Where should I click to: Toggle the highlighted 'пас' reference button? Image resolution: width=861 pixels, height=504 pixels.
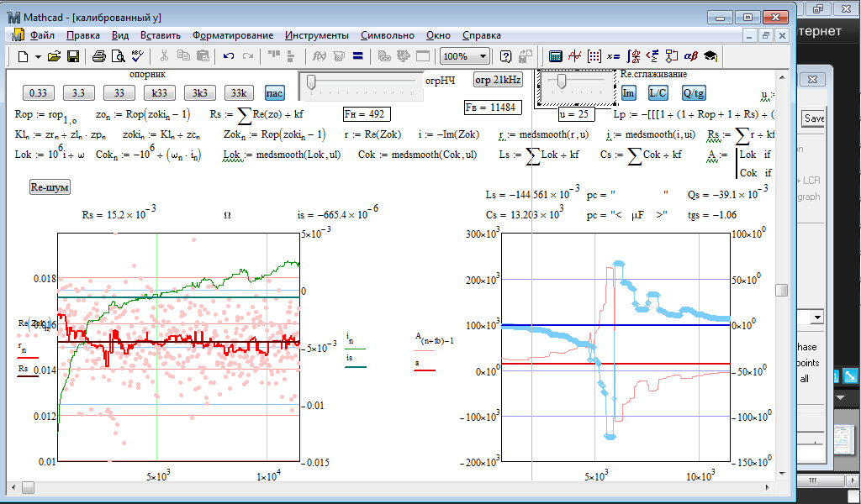[274, 93]
